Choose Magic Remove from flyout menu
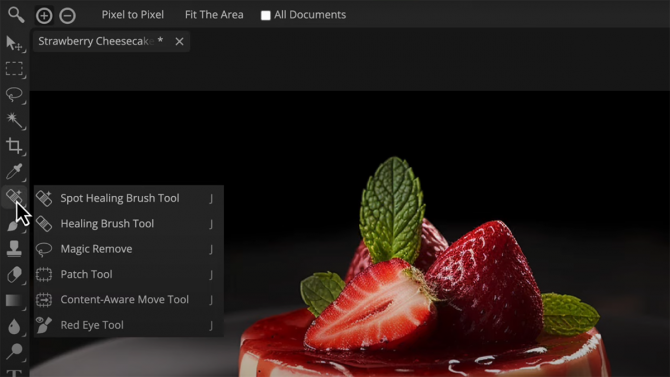670x377 pixels. (x=129, y=249)
